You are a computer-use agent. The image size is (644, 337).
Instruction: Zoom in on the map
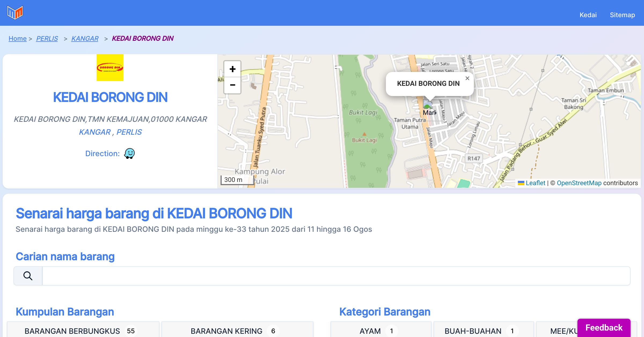232,69
